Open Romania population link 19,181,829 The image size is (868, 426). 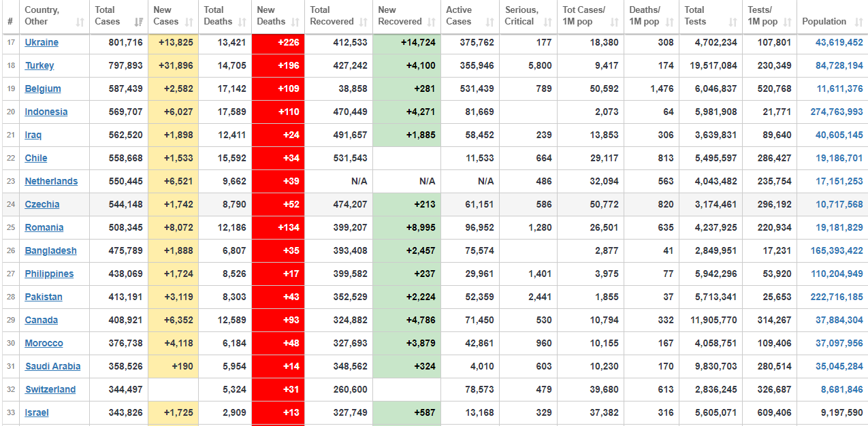[839, 227]
